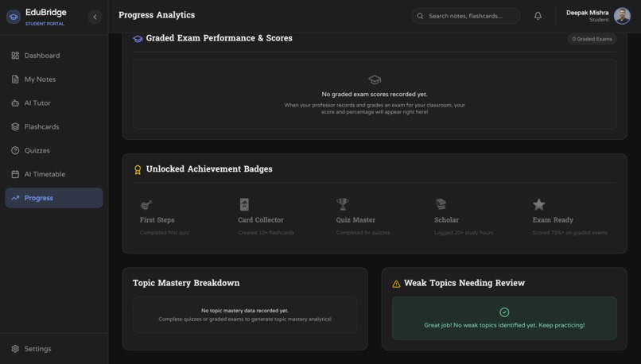Click the Weak Topics Needing Review heading

[x=464, y=283]
